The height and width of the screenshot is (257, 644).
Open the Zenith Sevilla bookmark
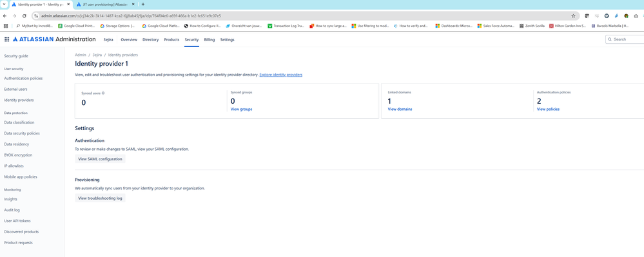532,26
